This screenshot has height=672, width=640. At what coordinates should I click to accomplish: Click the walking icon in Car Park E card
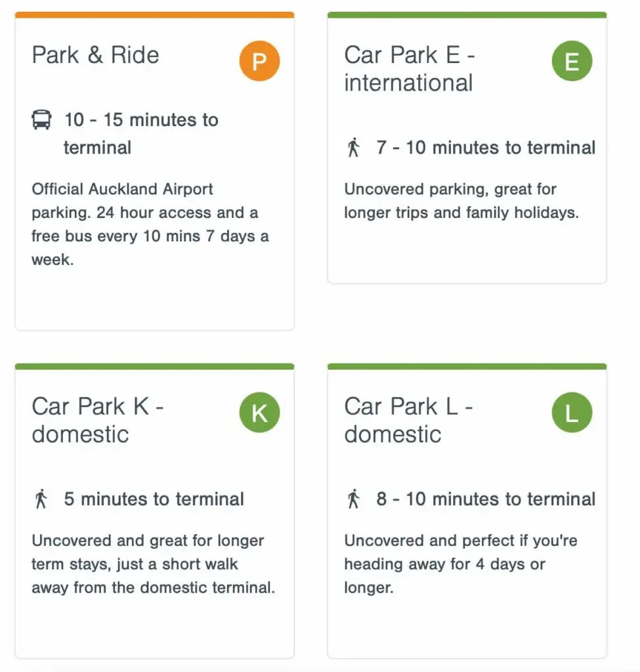point(354,148)
